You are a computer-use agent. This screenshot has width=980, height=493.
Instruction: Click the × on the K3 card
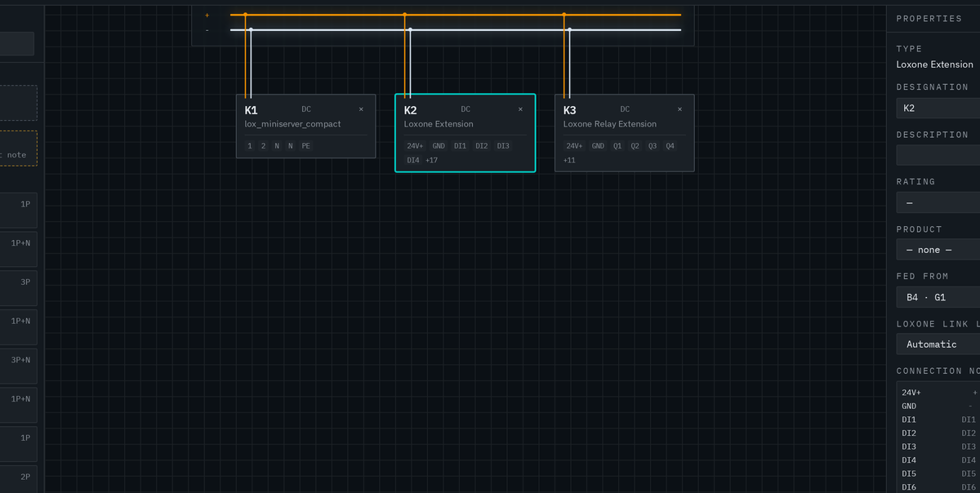click(x=679, y=109)
